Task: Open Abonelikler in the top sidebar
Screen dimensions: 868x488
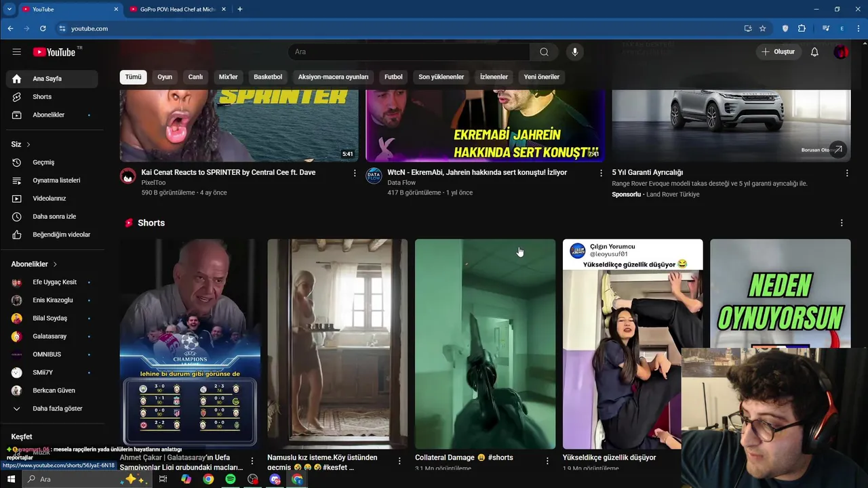Action: [52, 115]
